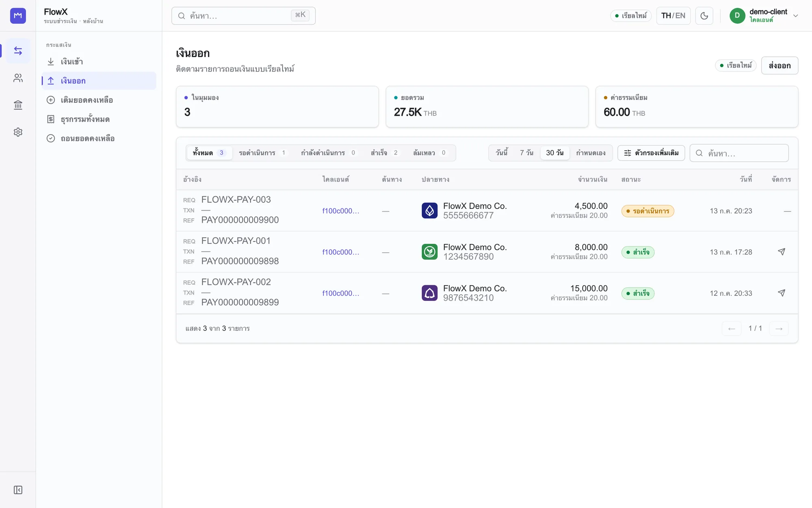Select the รอดำเนินการ status tab
This screenshot has height=508, width=812.
pos(263,153)
